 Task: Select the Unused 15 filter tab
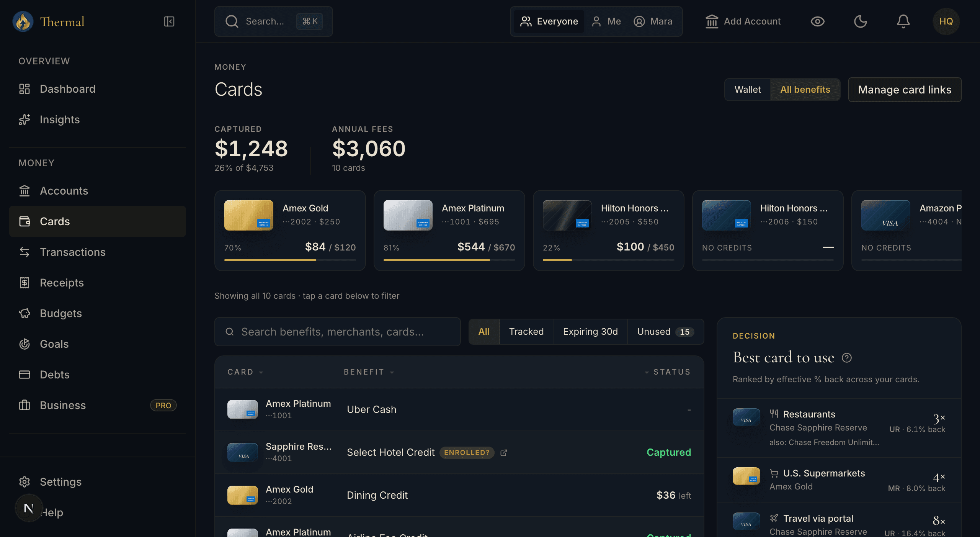click(665, 332)
